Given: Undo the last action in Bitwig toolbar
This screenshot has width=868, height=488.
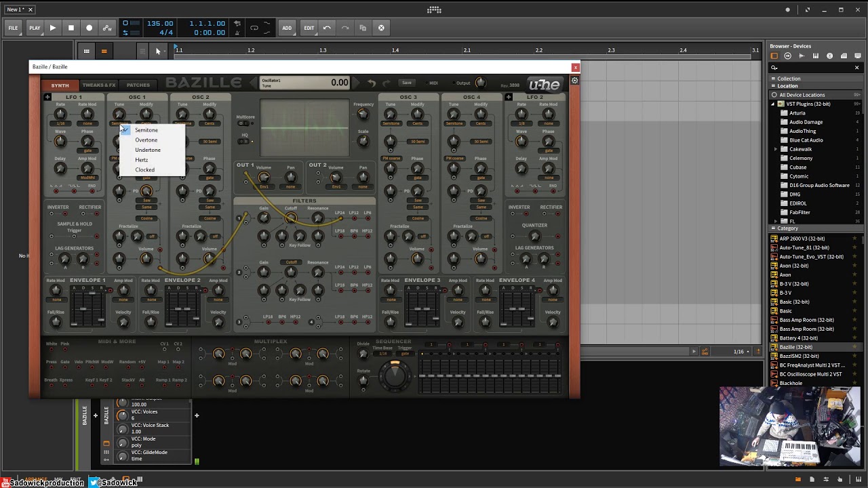Looking at the screenshot, I should click(x=327, y=28).
